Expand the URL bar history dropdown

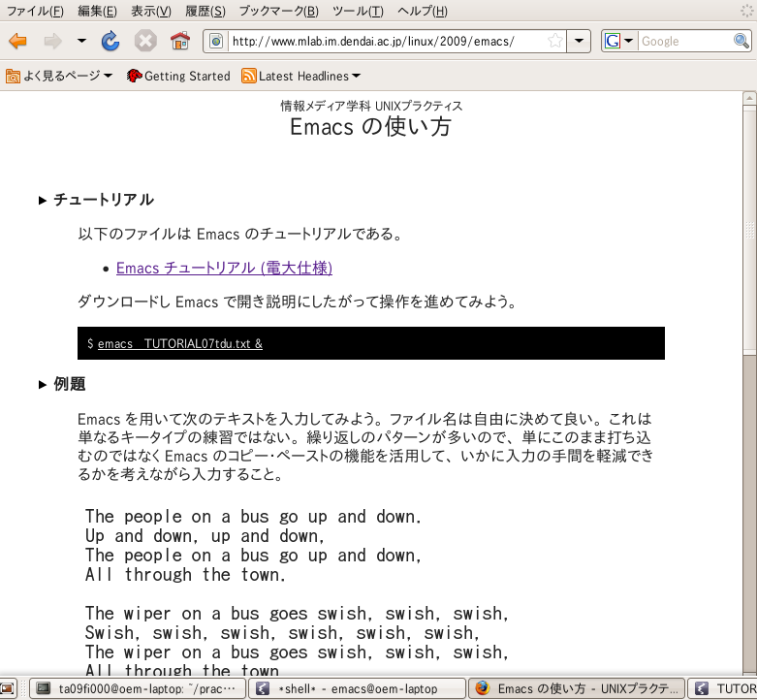[x=579, y=42]
